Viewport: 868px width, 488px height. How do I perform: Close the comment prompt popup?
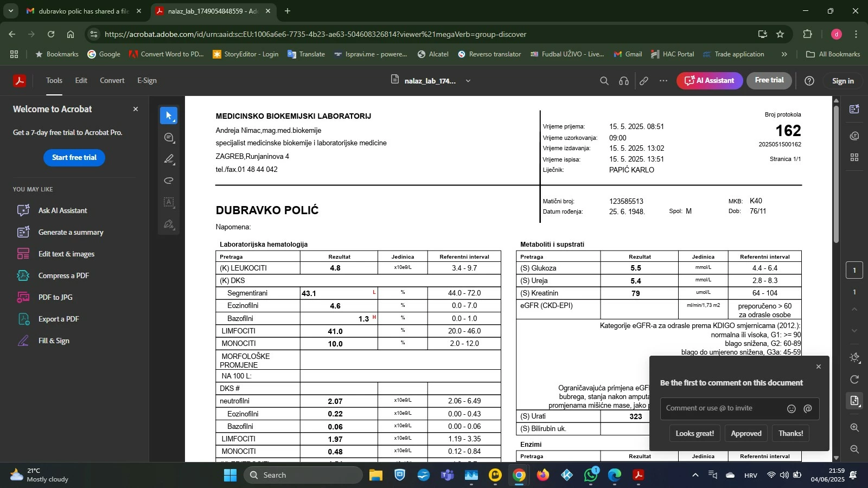pos(819,367)
